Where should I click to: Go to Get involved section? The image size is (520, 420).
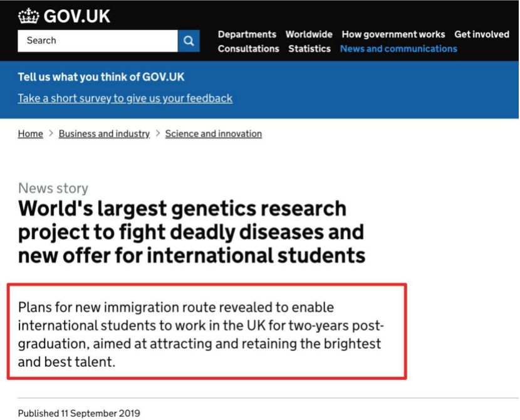point(482,34)
